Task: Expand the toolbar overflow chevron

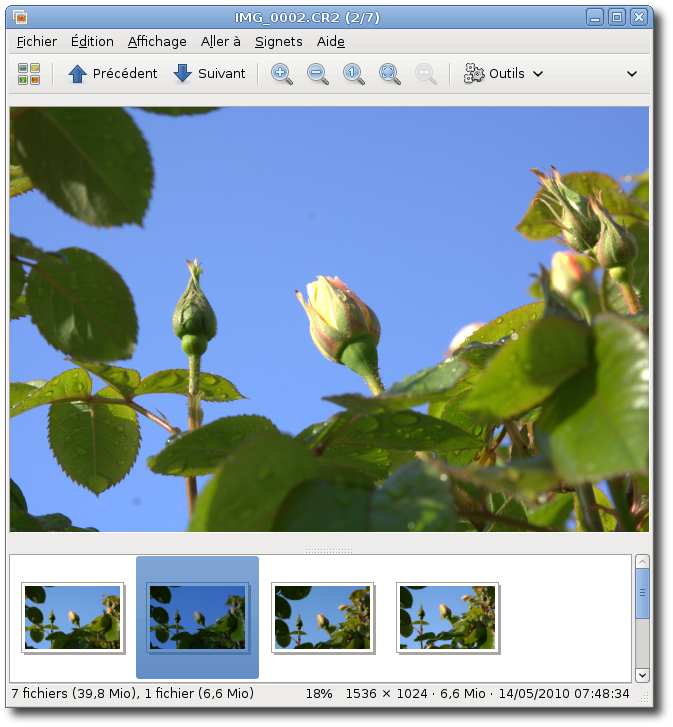Action: pos(632,74)
